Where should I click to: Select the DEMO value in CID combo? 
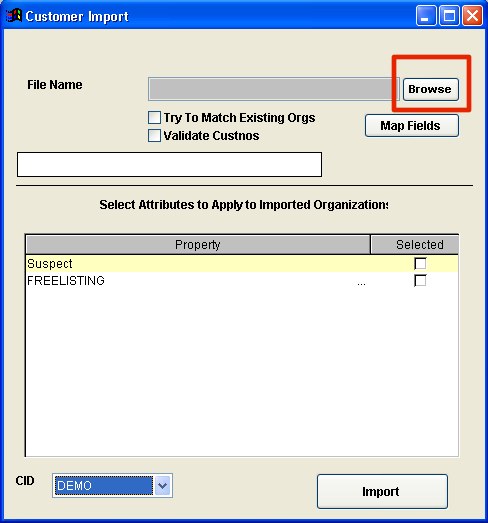coord(103,485)
